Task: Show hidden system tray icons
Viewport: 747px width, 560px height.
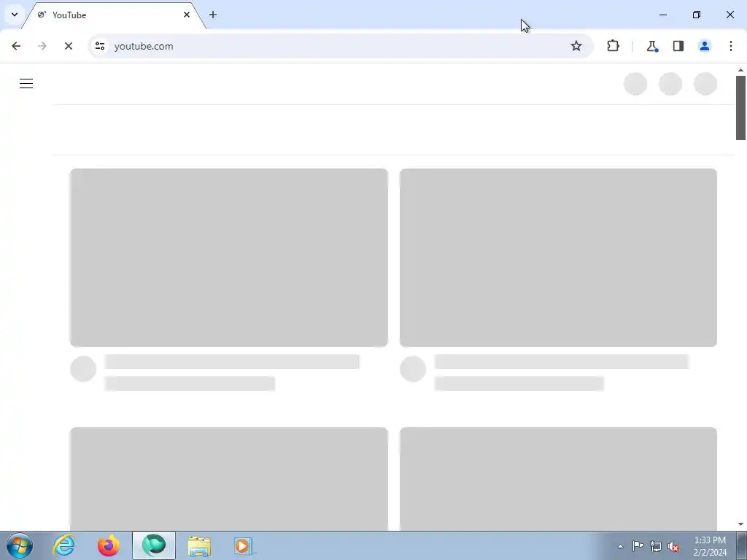Action: pyautogui.click(x=620, y=546)
